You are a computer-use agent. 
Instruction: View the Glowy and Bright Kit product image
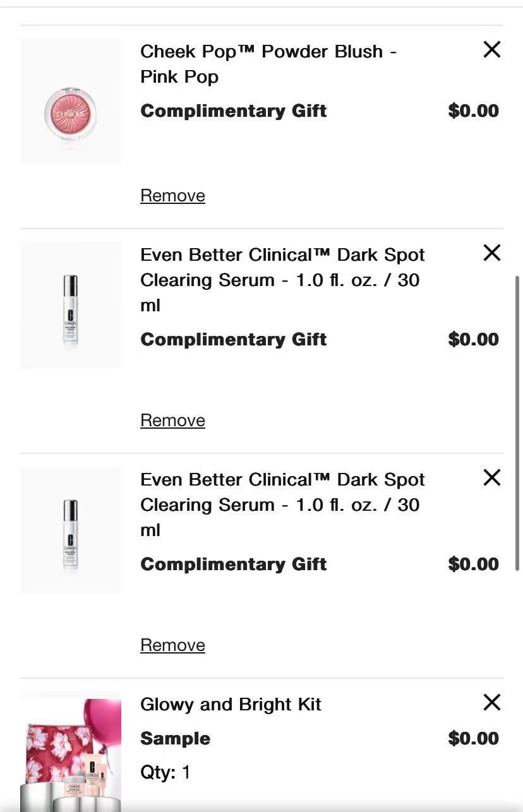71,751
